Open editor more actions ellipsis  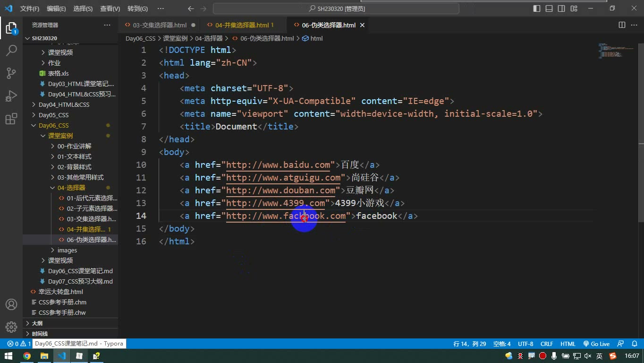tap(634, 25)
